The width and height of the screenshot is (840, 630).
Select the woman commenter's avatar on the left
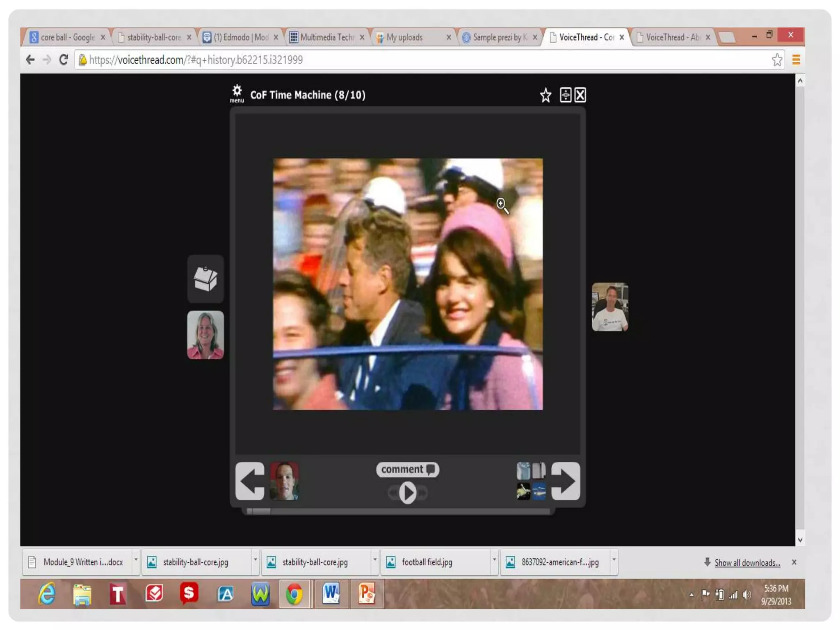point(205,335)
